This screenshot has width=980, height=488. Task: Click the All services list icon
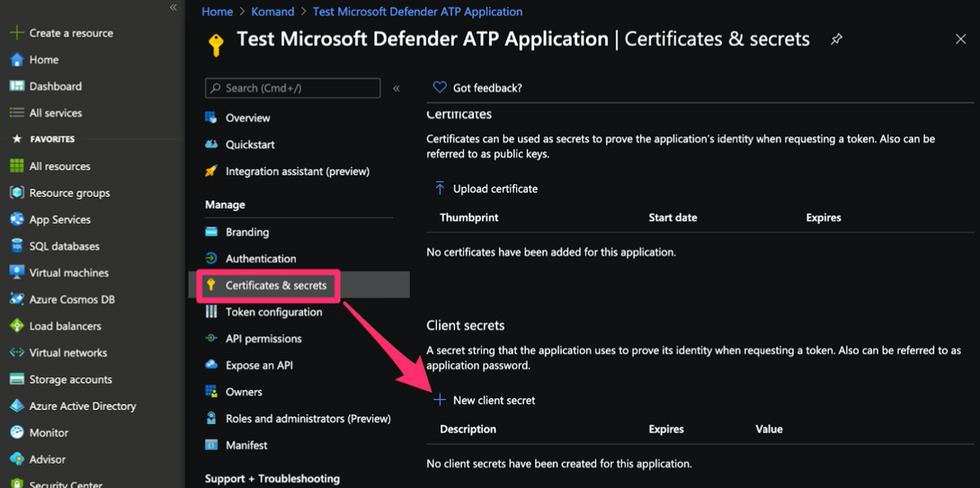point(17,113)
